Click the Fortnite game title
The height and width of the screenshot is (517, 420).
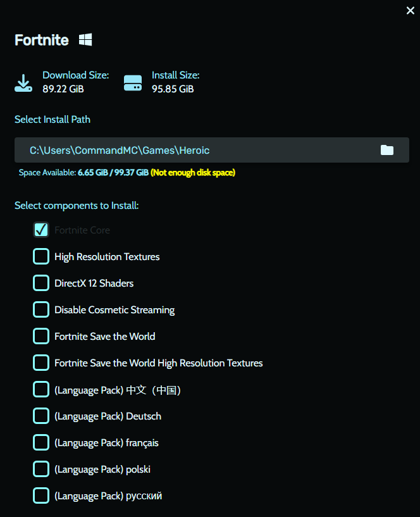point(42,40)
